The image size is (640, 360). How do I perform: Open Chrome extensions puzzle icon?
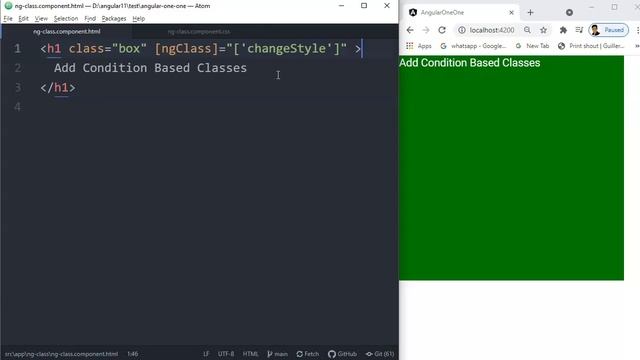(x=563, y=30)
